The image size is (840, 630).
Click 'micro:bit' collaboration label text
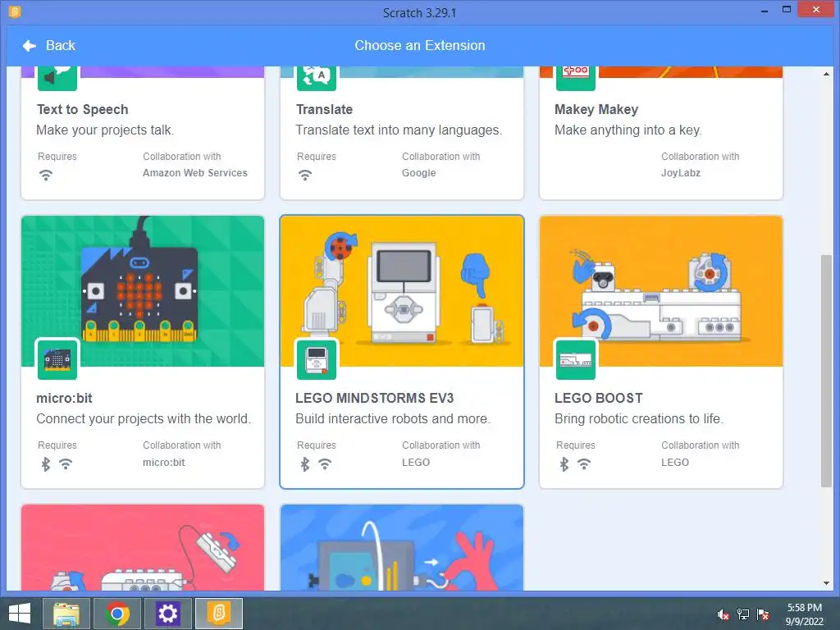click(x=164, y=463)
